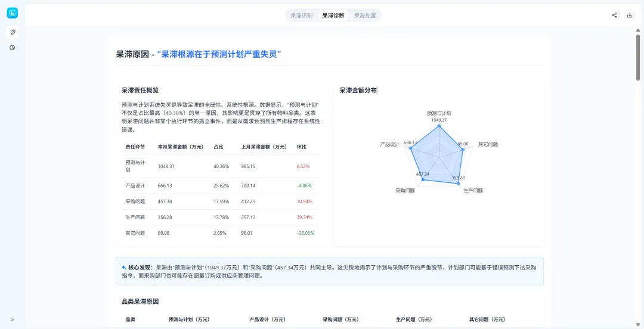Open the 呆滞处置 tab

(x=365, y=15)
